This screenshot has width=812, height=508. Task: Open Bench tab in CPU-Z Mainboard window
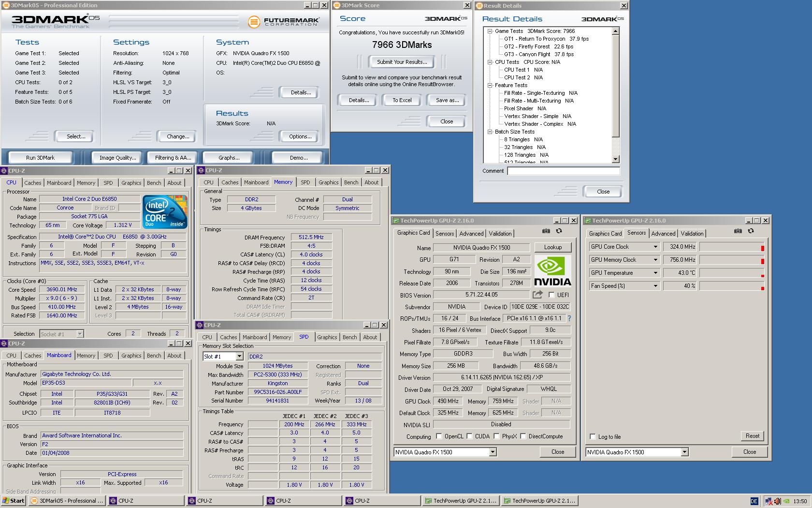154,356
